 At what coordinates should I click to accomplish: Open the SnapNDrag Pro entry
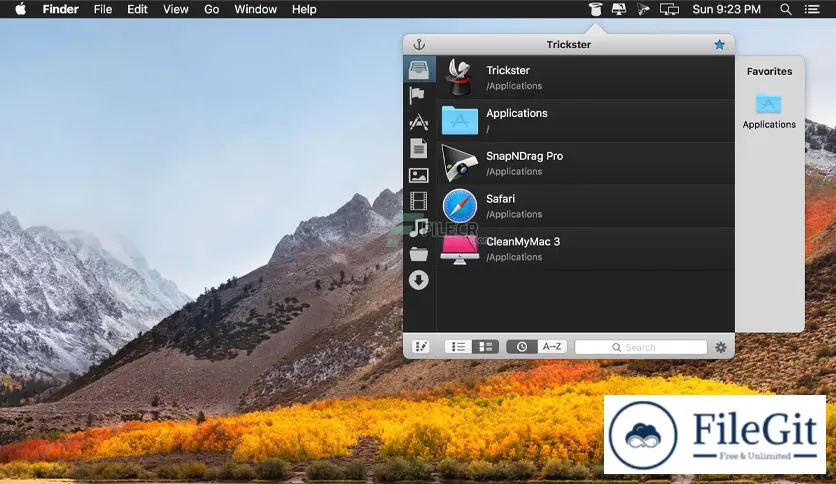(x=585, y=163)
